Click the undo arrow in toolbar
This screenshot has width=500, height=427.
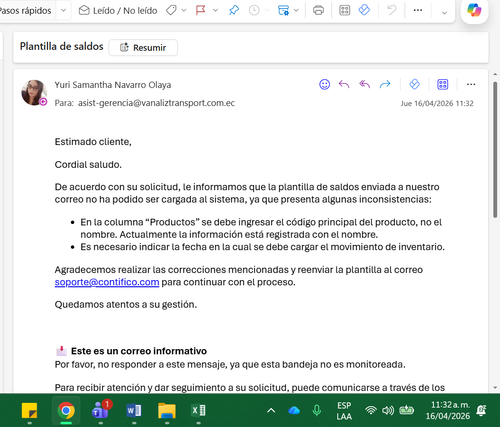coord(392,11)
